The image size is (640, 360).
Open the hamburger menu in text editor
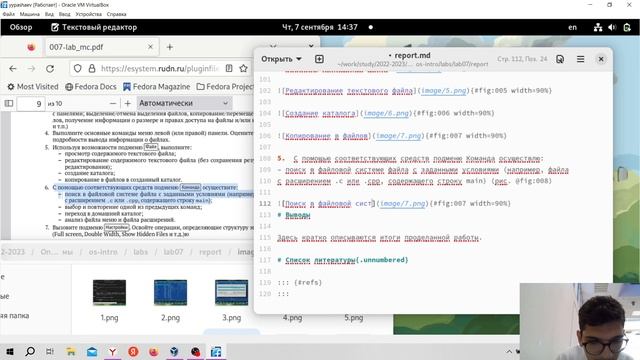[x=580, y=59]
